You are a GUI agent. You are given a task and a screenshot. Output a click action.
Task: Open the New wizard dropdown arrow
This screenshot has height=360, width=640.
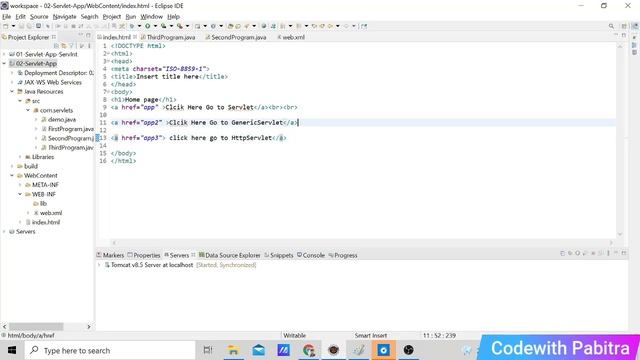(x=13, y=26)
